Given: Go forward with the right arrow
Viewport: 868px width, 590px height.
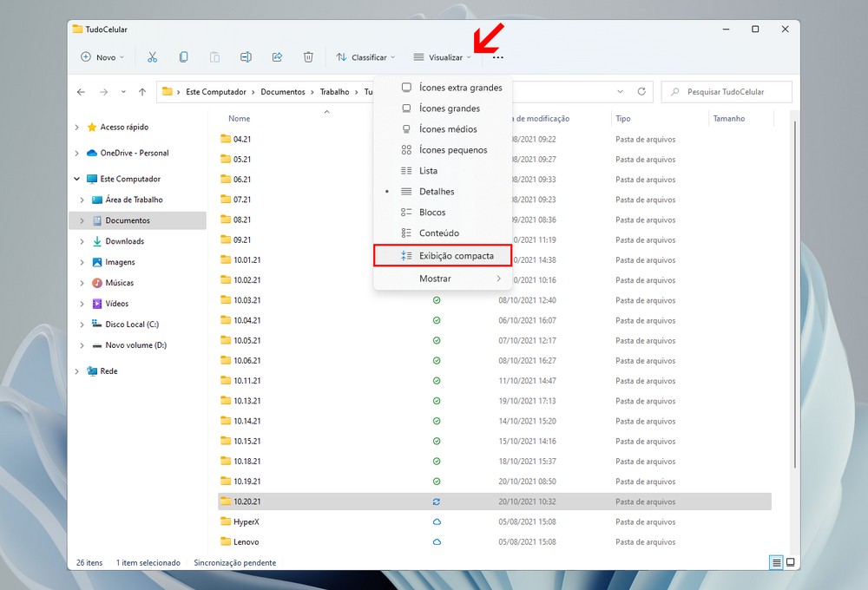Looking at the screenshot, I should click(103, 92).
